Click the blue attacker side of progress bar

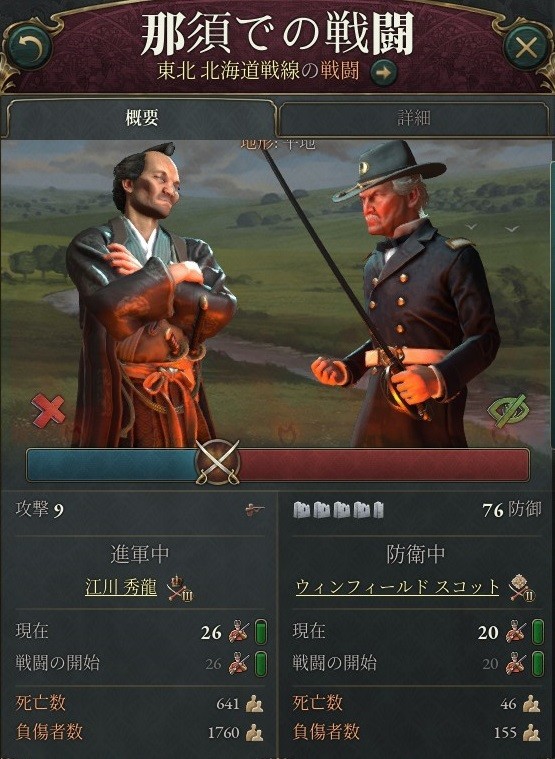(111, 464)
